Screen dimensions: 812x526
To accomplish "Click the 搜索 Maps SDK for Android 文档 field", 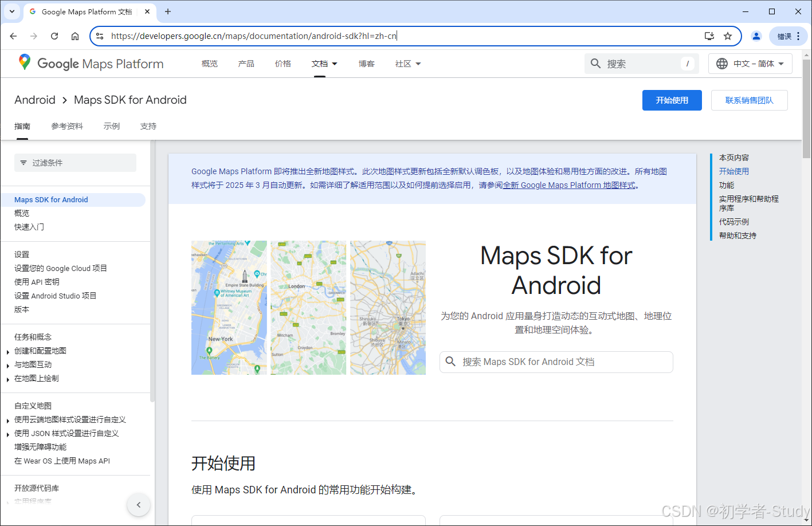I will coord(556,362).
